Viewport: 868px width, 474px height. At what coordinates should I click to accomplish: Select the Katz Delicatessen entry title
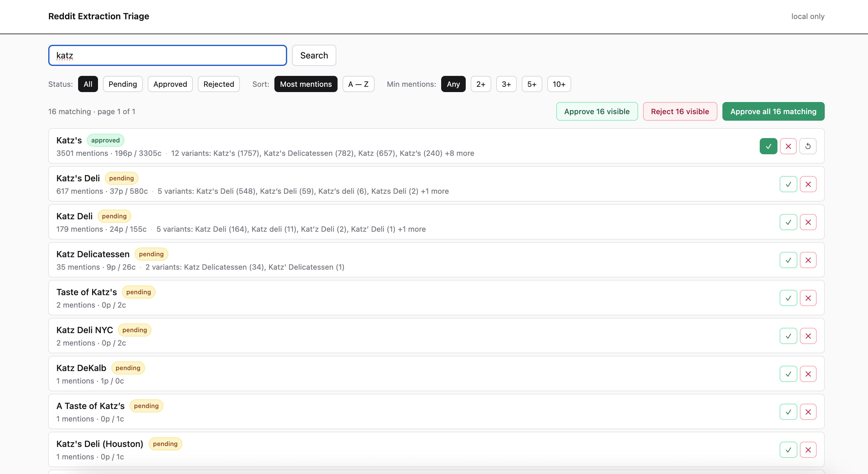93,254
